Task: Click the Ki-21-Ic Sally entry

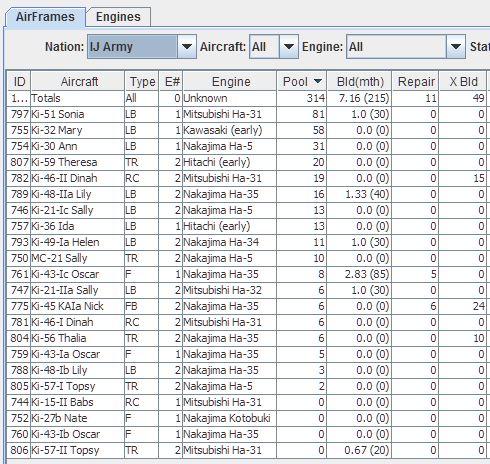Action: point(77,210)
